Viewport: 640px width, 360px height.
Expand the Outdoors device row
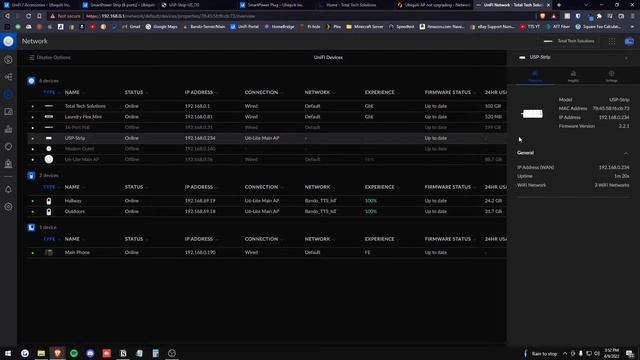[33, 212]
